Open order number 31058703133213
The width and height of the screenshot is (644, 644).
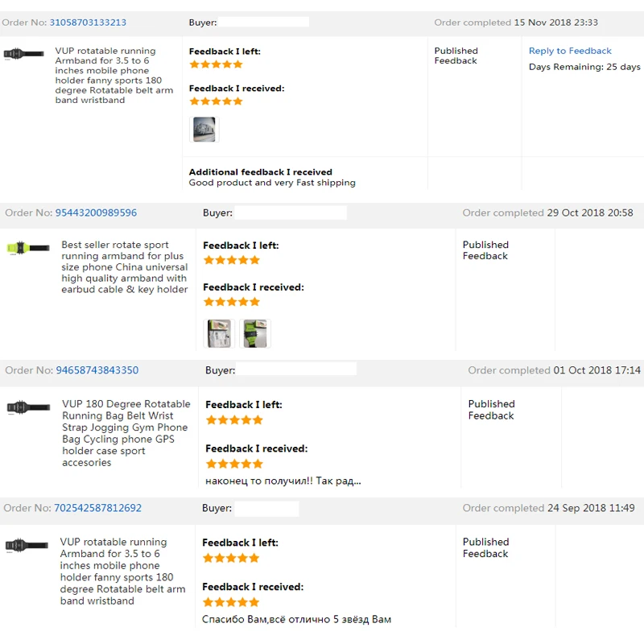pyautogui.click(x=88, y=23)
